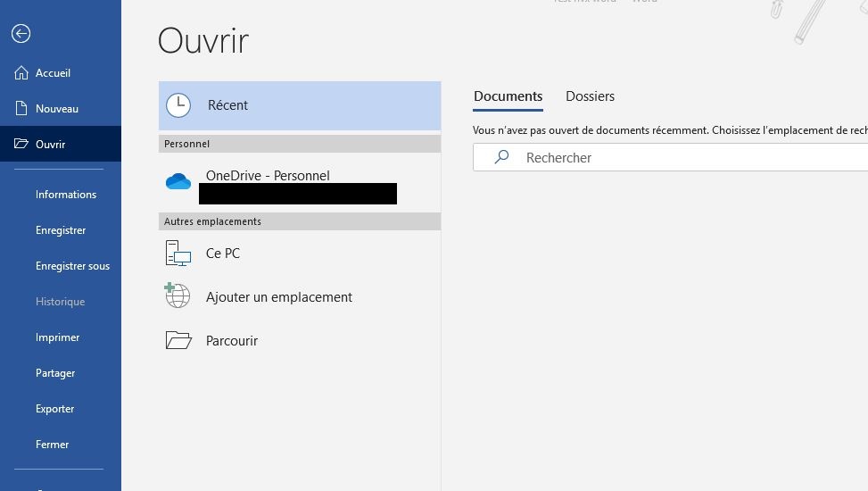
Task: Switch to the Dossiers tab
Action: coord(590,96)
